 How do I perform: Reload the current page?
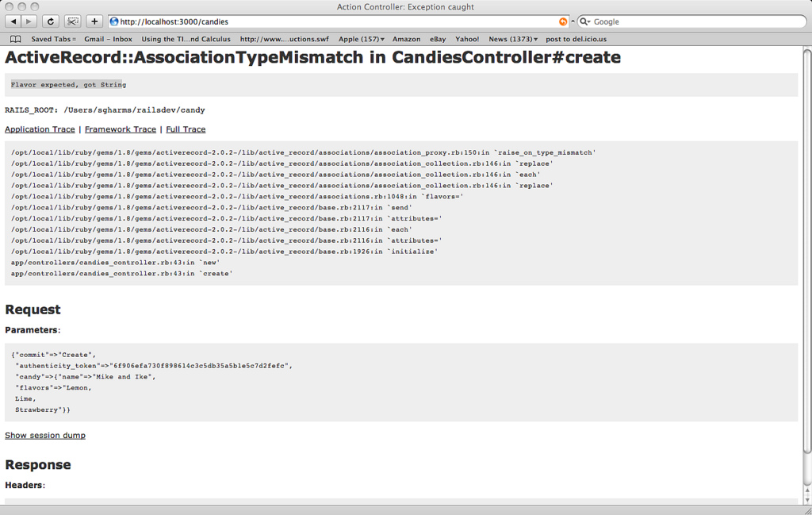point(51,21)
